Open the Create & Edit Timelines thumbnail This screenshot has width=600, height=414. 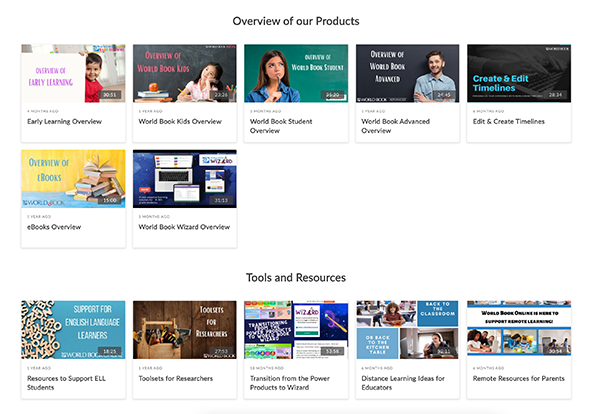(519, 73)
